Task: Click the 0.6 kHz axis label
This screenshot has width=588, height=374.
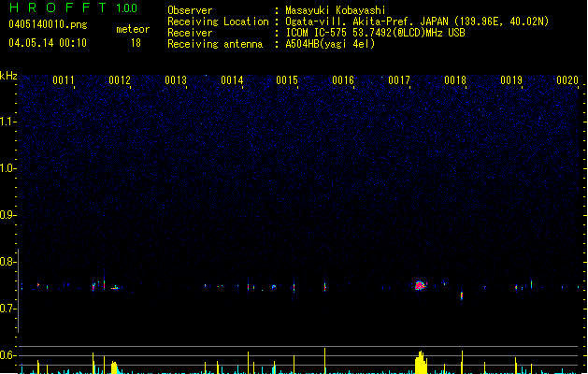Action: click(x=7, y=355)
